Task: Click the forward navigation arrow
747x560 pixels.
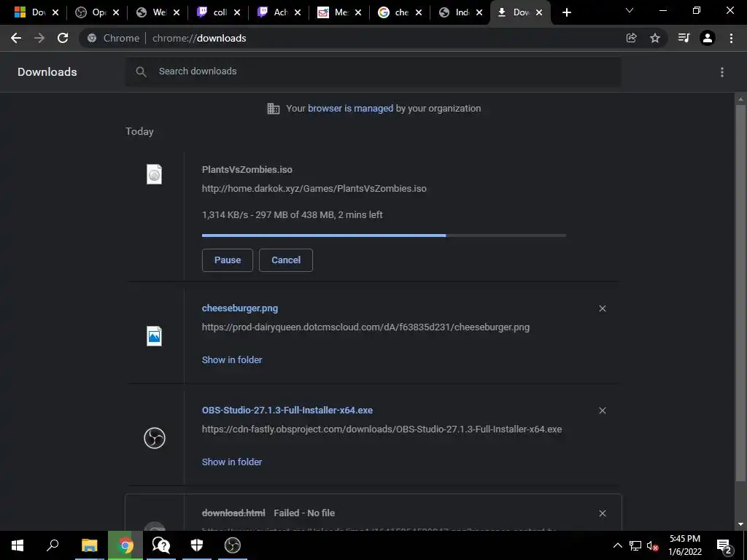Action: tap(39, 38)
